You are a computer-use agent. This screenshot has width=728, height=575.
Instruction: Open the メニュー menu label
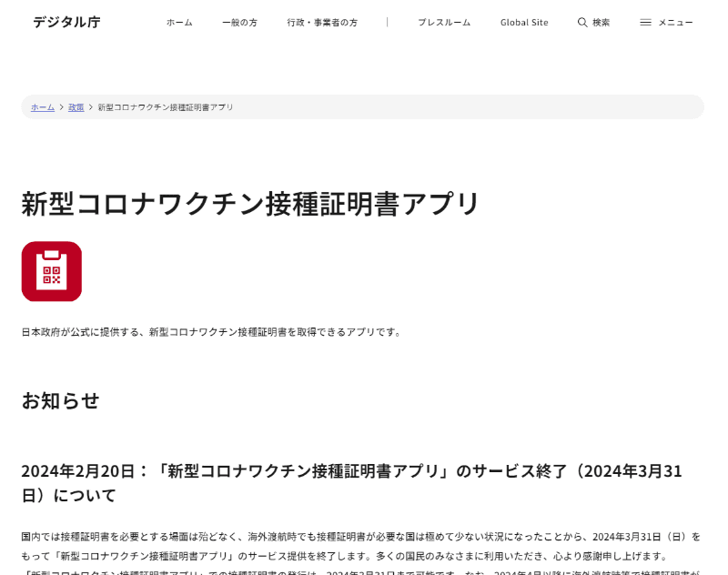coord(675,22)
